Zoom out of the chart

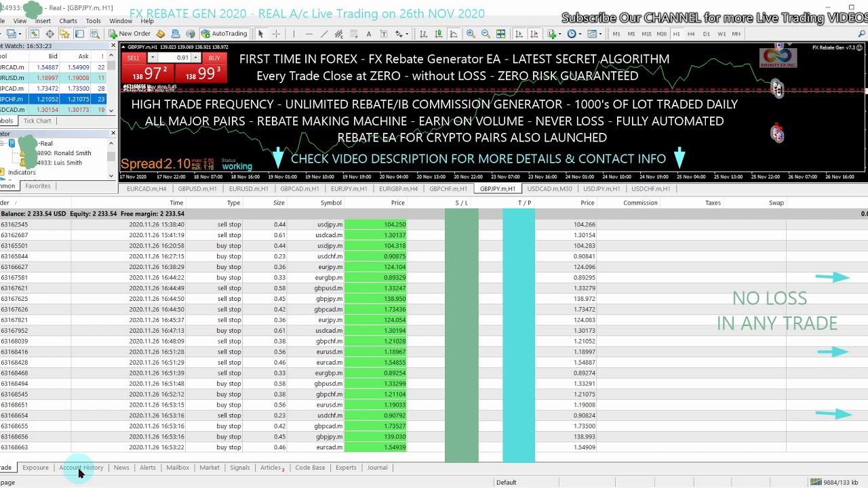pyautogui.click(x=486, y=34)
